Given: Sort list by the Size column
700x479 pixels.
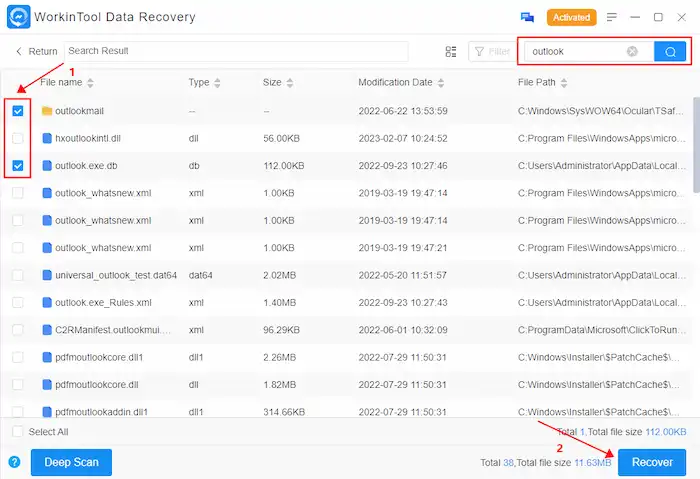Looking at the screenshot, I should pyautogui.click(x=290, y=82).
